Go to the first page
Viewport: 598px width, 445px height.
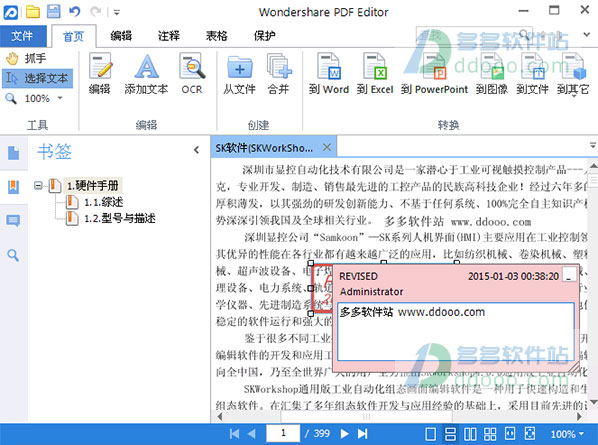234,434
